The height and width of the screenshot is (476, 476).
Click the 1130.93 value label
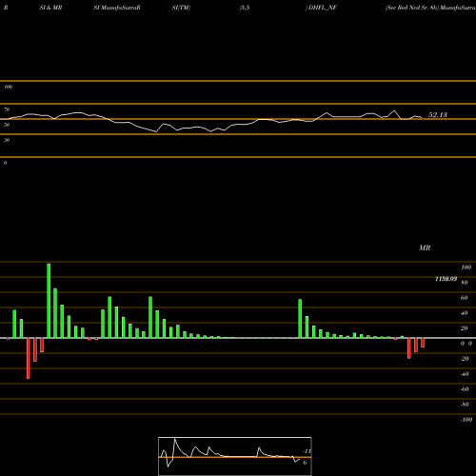tap(446, 279)
